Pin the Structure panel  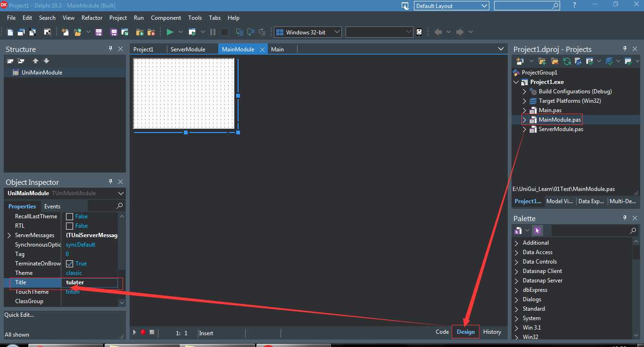point(111,49)
